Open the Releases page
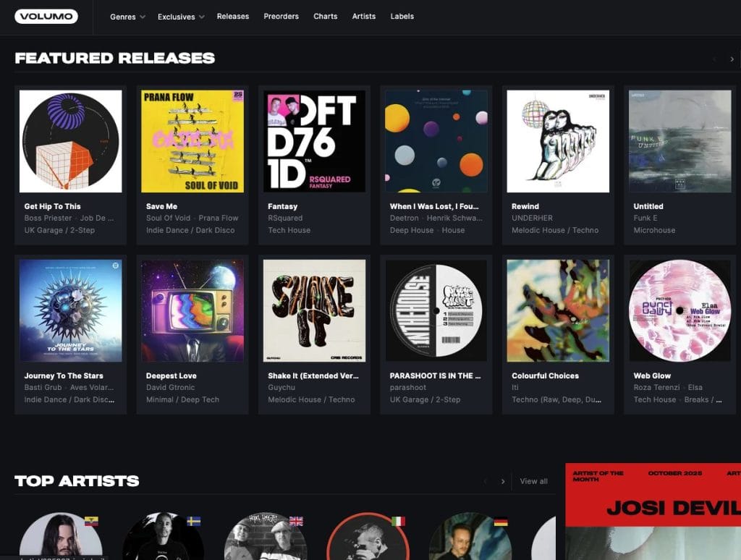The width and height of the screenshot is (741, 560). coord(232,17)
